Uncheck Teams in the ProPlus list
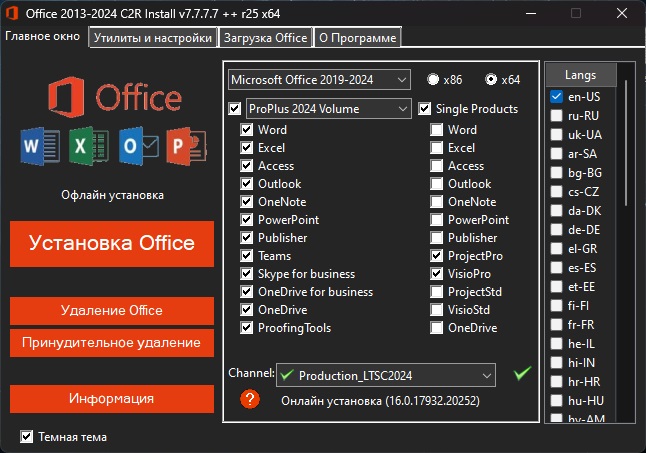Screen dimensions: 646x453 pos(246,256)
